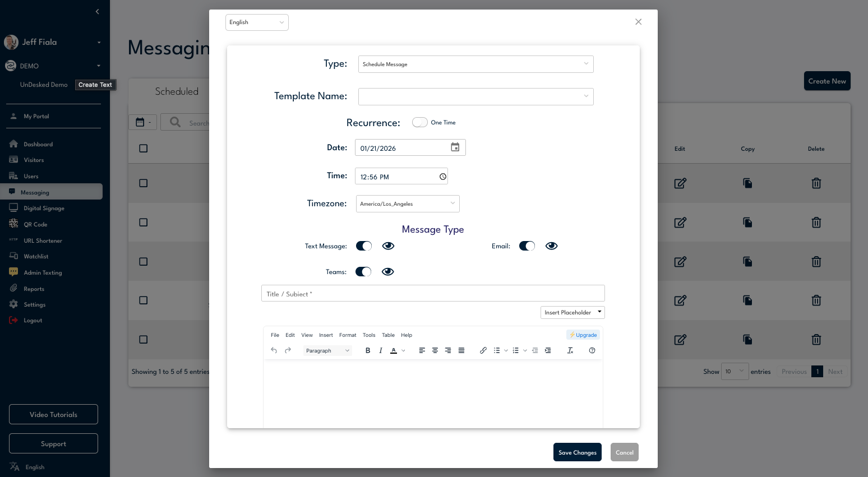
Task: Toggle bold formatting in the editor
Action: pos(368,350)
